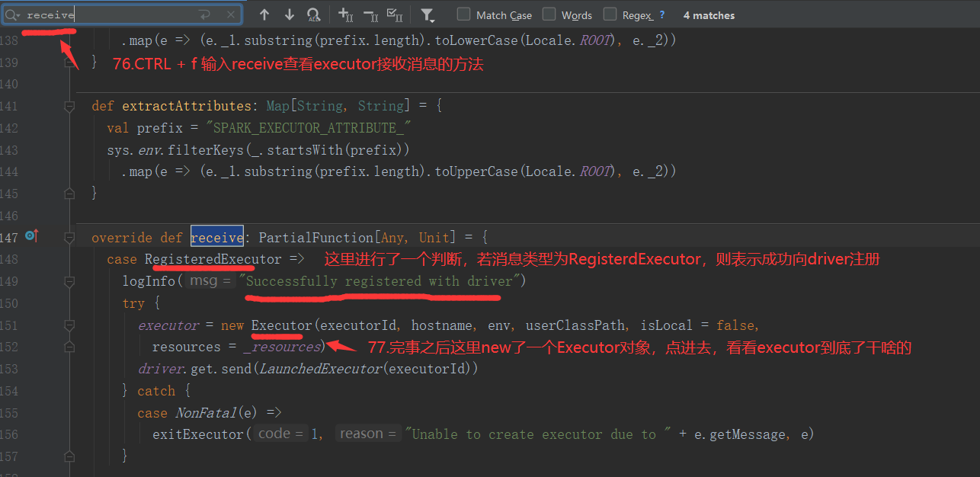Image resolution: width=980 pixels, height=477 pixels.
Task: Click 'LaunchedExecutor' in the driver send call
Action: [320, 369]
